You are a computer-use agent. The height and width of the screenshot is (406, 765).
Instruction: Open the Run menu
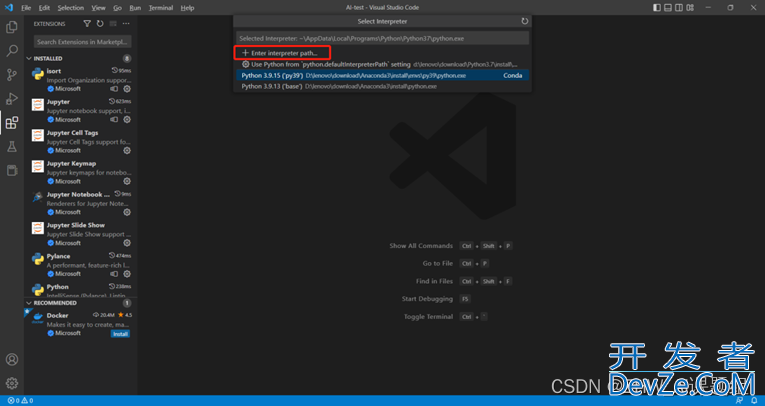pyautogui.click(x=135, y=8)
